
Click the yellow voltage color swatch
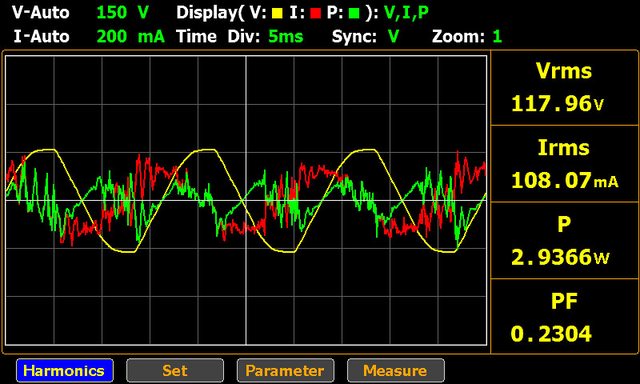coord(278,14)
